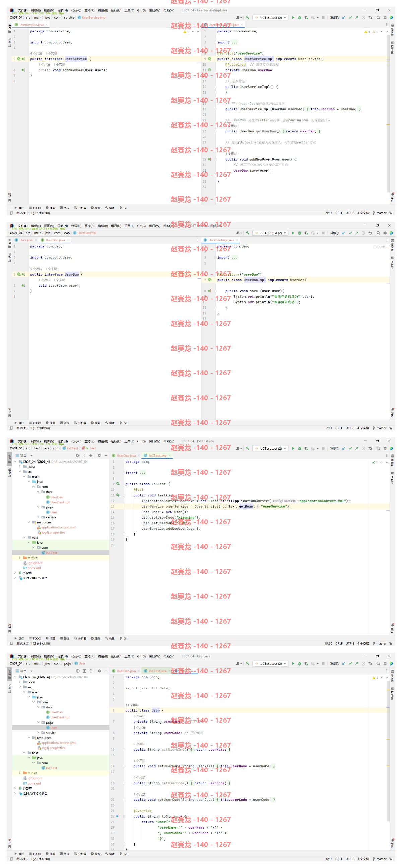
Task: Expand all in IoCTest window project panel
Action: (x=84, y=455)
